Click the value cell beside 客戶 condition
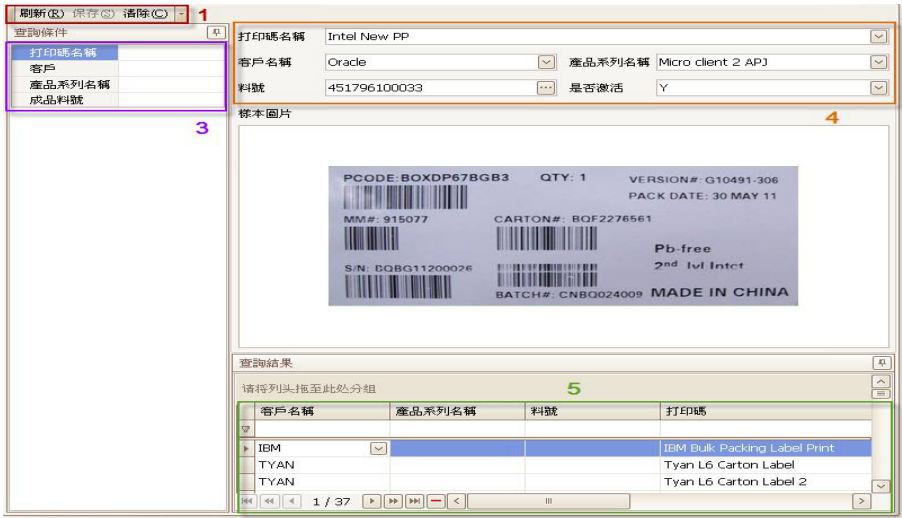This screenshot has width=902, height=518. [x=171, y=68]
